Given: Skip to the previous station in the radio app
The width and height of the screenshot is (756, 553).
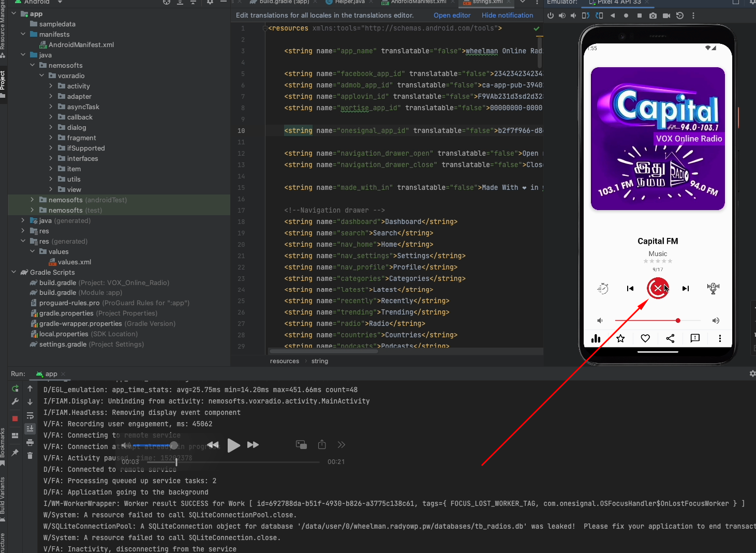Looking at the screenshot, I should click(x=630, y=289).
